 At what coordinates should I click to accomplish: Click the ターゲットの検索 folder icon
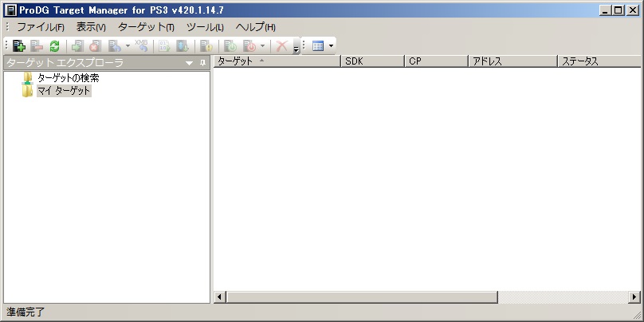coord(28,77)
